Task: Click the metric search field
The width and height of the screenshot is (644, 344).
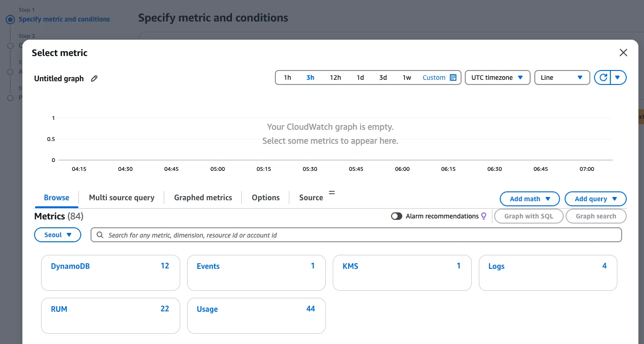Action: pyautogui.click(x=359, y=235)
